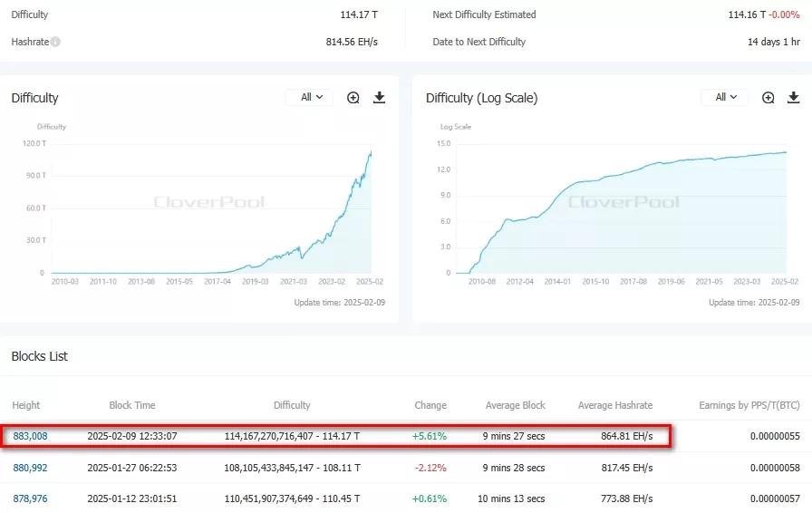
Task: Download the Difficulty chart data
Action: point(379,98)
